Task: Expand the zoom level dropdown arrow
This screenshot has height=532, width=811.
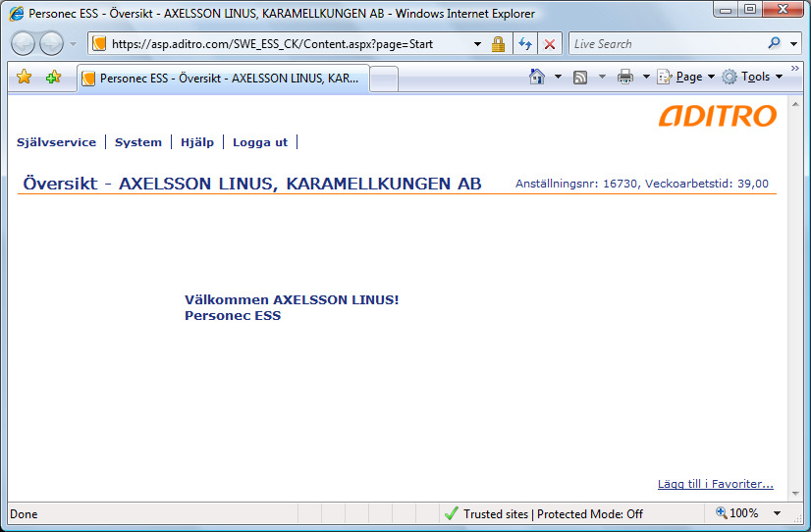Action: (777, 513)
